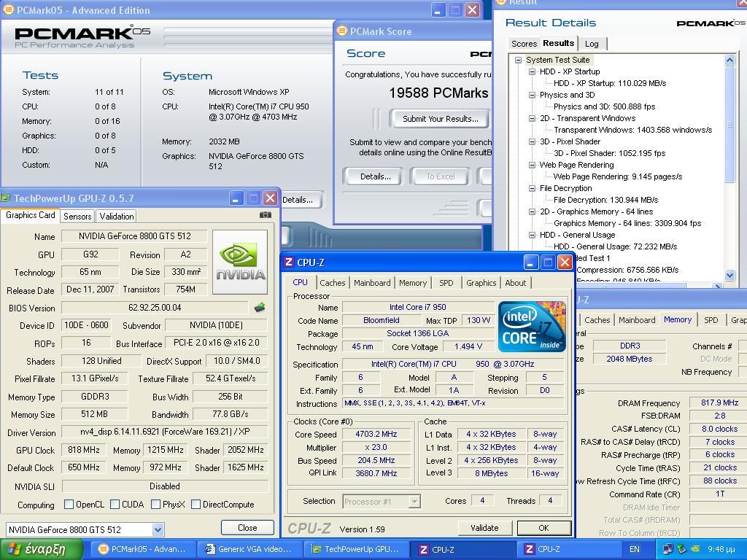Switch to TechPowerUp GPU-Z taskbar item
The height and width of the screenshot is (560, 747).
point(356,550)
